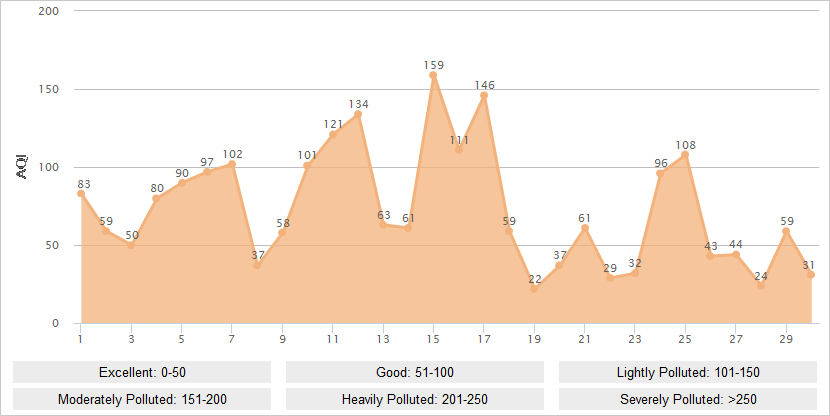The image size is (830, 416).
Task: Select the last data point marker valued 31
Action: tap(811, 275)
